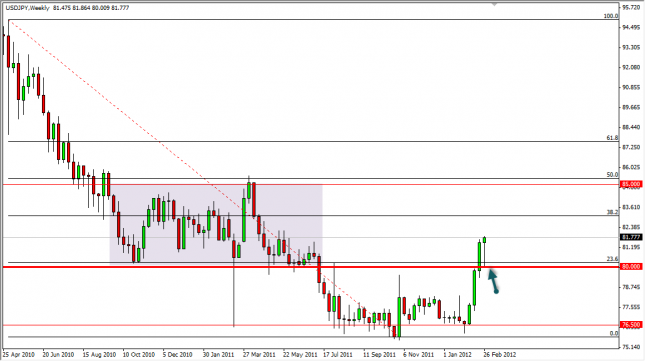
Task: Click the 95.720 price axis value
Action: tap(631, 7)
